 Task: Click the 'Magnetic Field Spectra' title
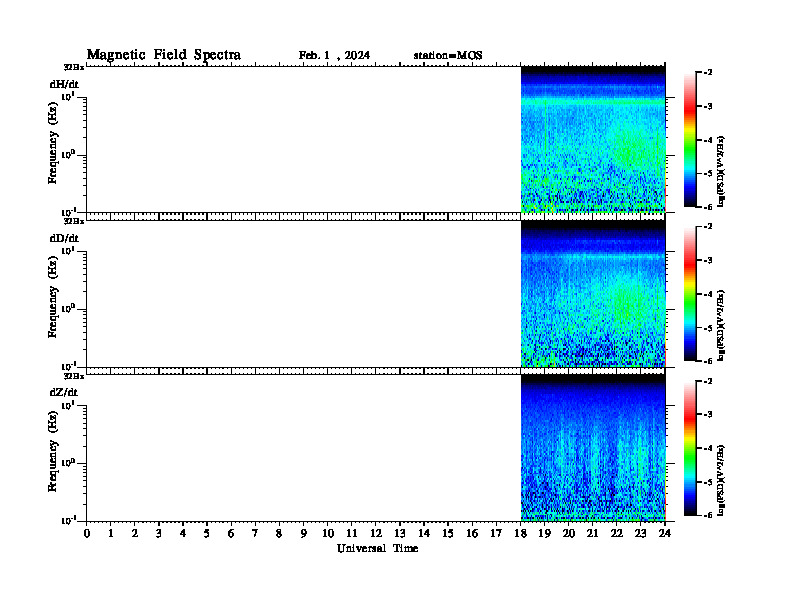164,55
